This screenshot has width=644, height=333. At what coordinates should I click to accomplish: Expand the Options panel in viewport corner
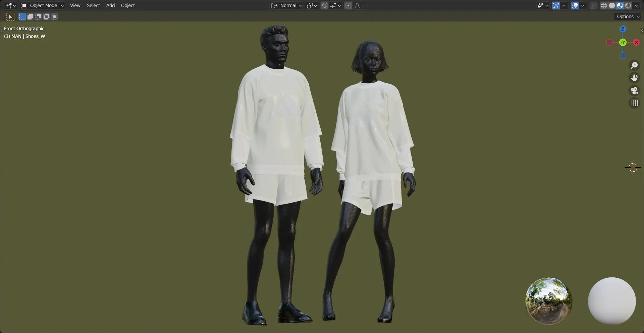coord(627,16)
